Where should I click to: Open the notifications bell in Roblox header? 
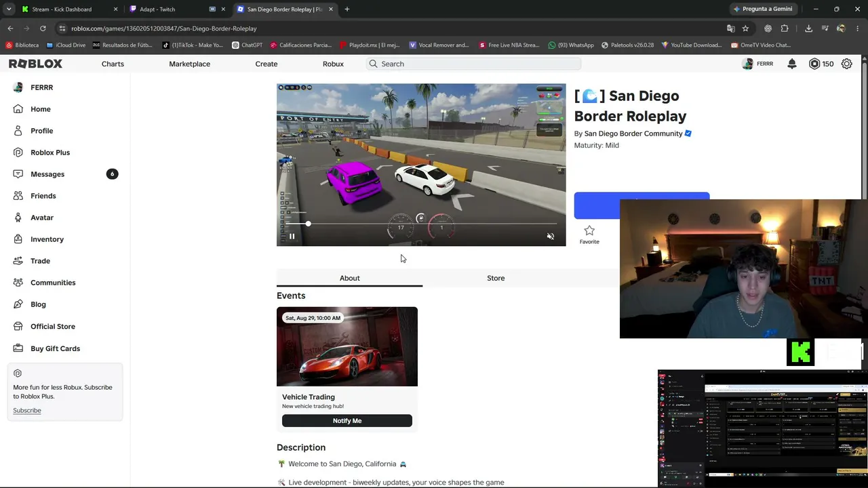(x=791, y=64)
